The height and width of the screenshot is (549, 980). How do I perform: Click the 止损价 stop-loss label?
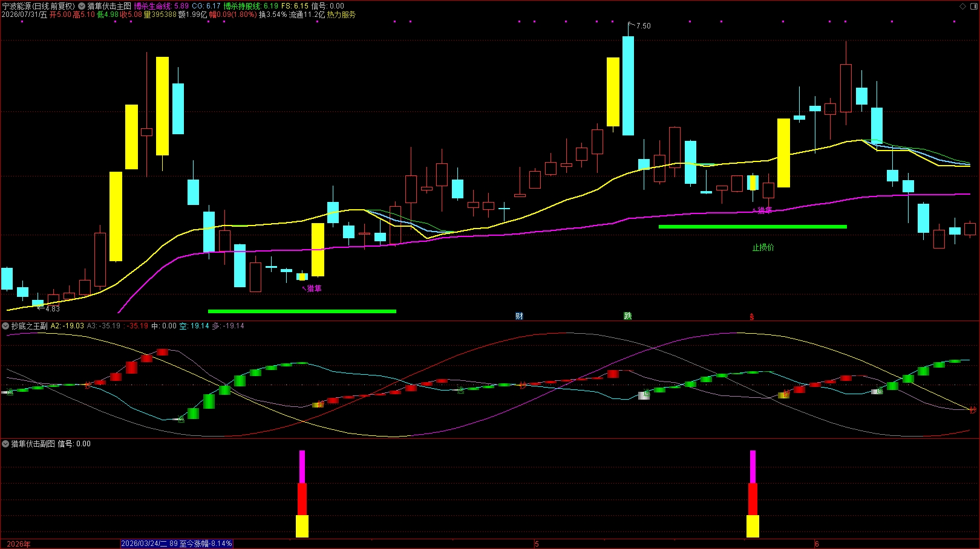(763, 247)
